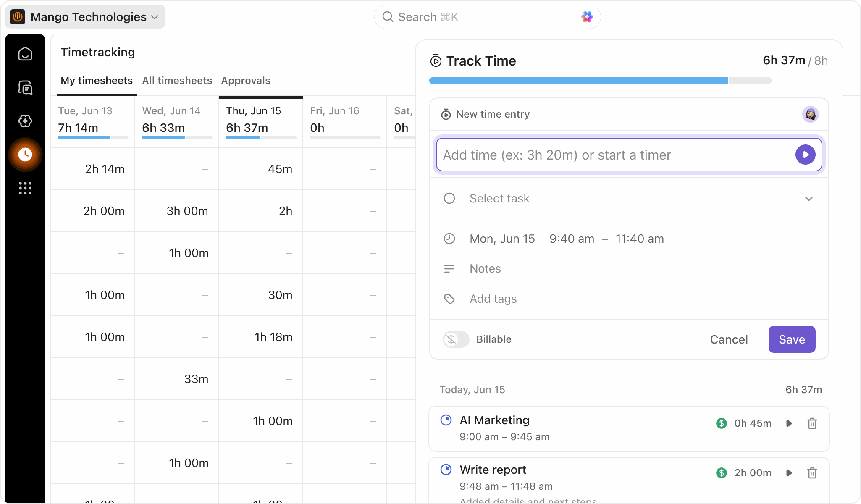Click the user avatar on New time entry
The image size is (861, 504).
(x=811, y=114)
